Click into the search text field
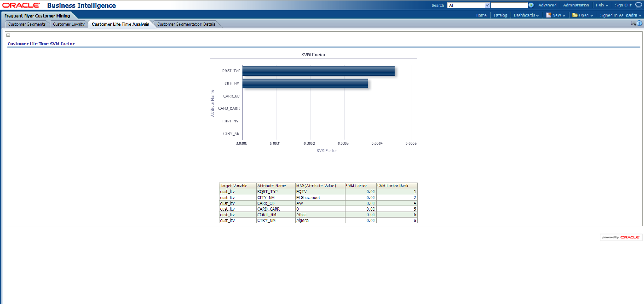Image resolution: width=644 pixels, height=304 pixels. click(x=509, y=6)
